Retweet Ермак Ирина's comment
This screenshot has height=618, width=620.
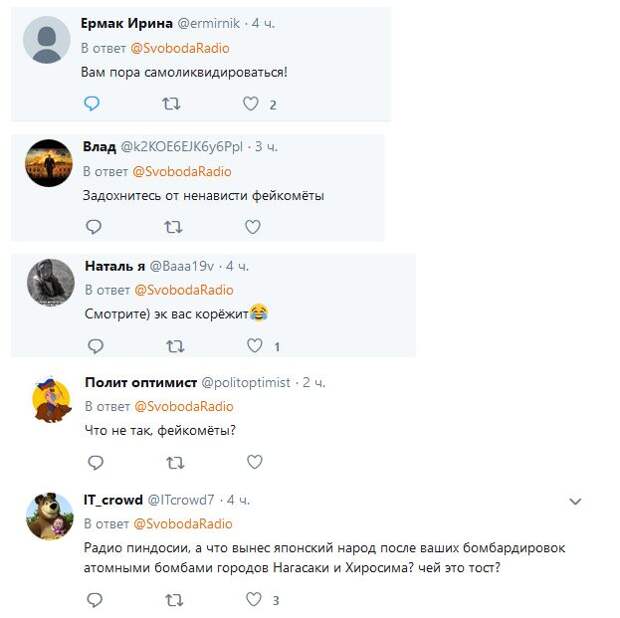click(x=171, y=104)
